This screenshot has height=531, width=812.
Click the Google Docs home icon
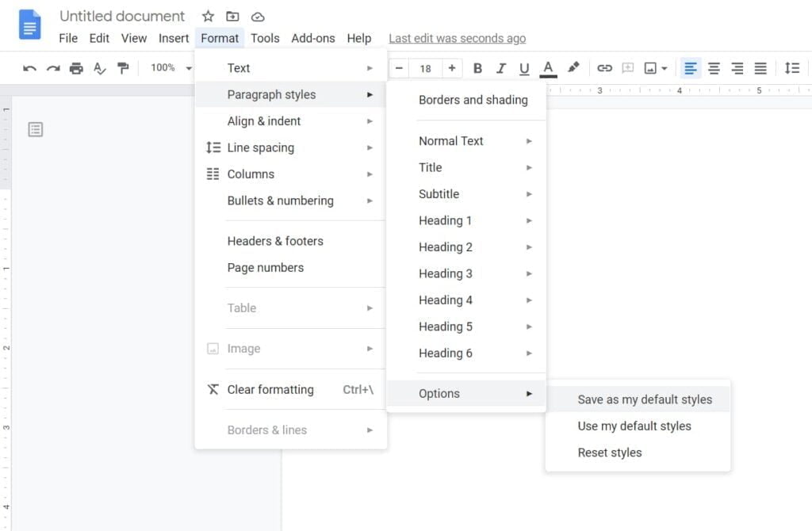click(29, 25)
